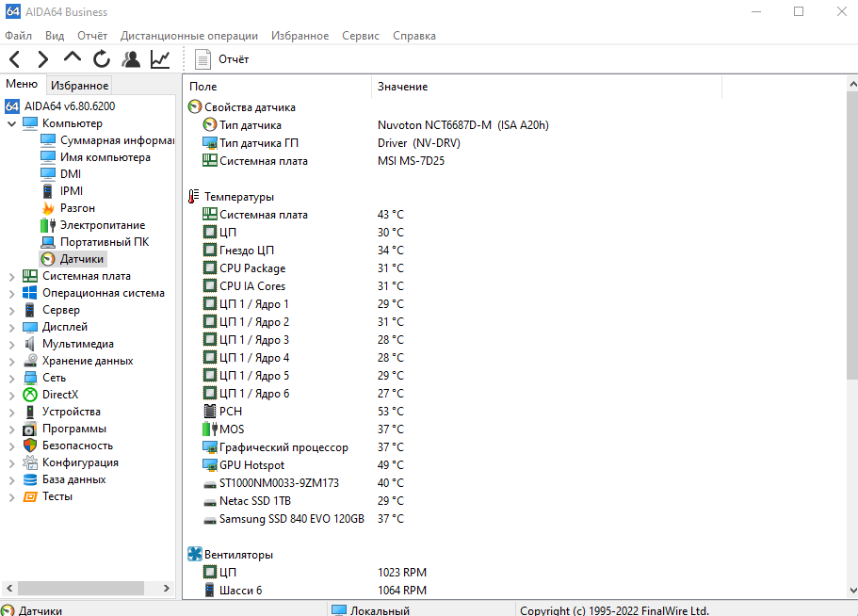This screenshot has width=858, height=616.
Task: Click the Вентиляторы fan icon
Action: tap(195, 554)
